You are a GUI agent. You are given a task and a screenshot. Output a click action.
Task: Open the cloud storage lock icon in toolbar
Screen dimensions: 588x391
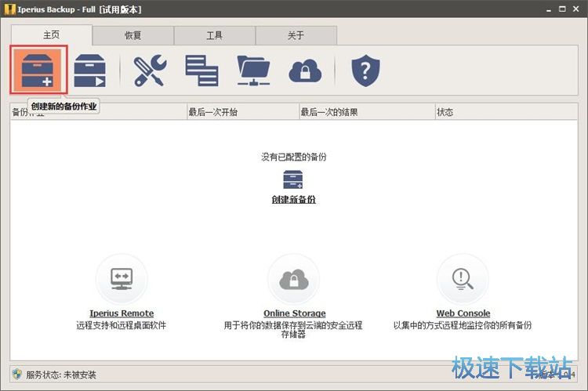click(x=305, y=71)
